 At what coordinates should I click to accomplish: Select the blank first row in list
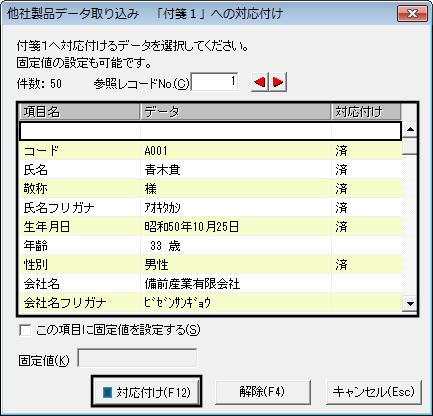click(x=211, y=131)
